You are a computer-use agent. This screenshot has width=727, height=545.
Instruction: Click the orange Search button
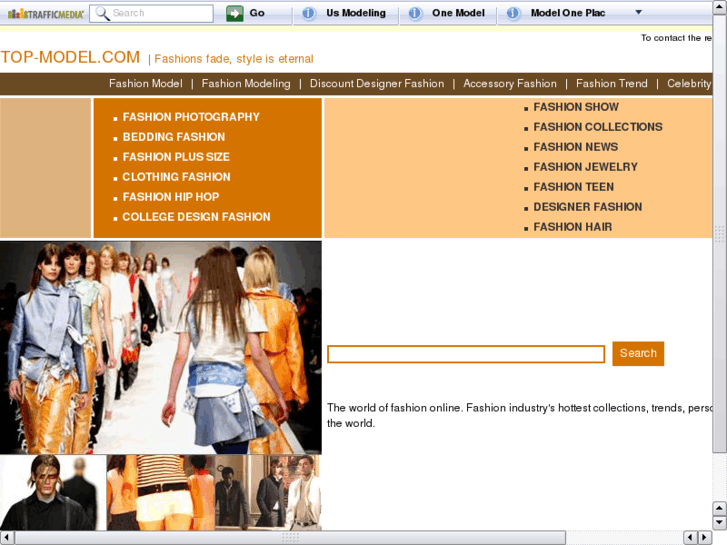click(638, 353)
